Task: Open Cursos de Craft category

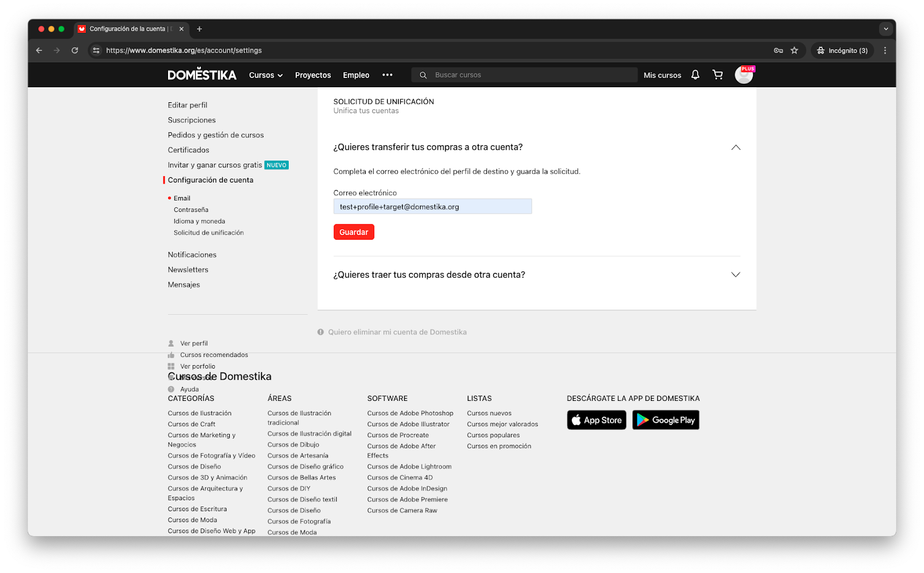Action: (x=192, y=424)
